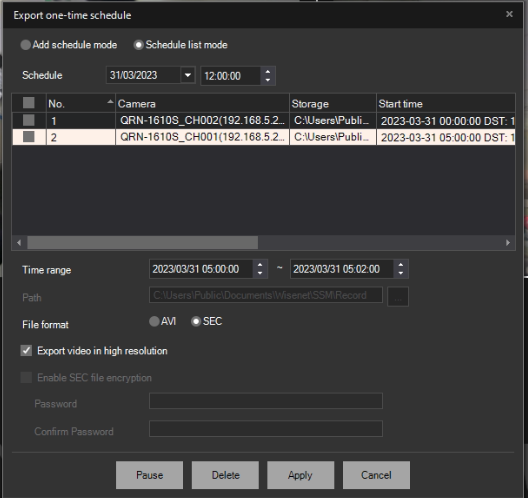This screenshot has width=528, height=498.
Task: Click the scroll right arrow of list
Action: 508,242
